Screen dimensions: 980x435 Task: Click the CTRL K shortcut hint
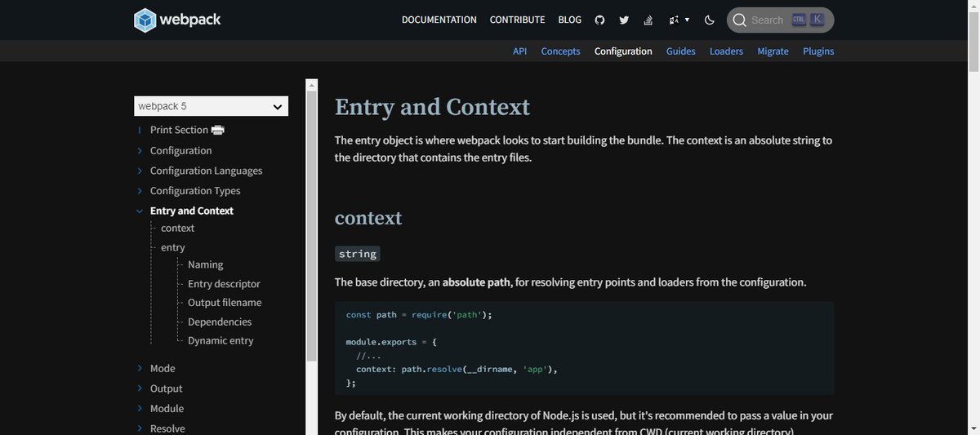pyautogui.click(x=807, y=20)
